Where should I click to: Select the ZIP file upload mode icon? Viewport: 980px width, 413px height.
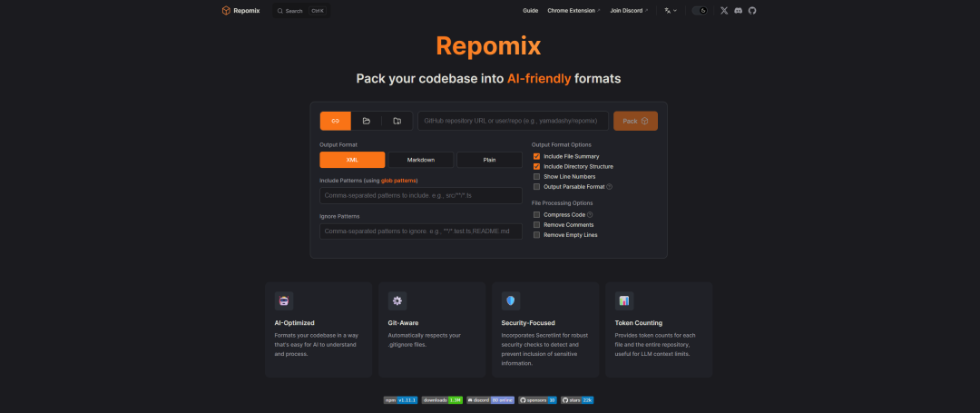click(397, 121)
